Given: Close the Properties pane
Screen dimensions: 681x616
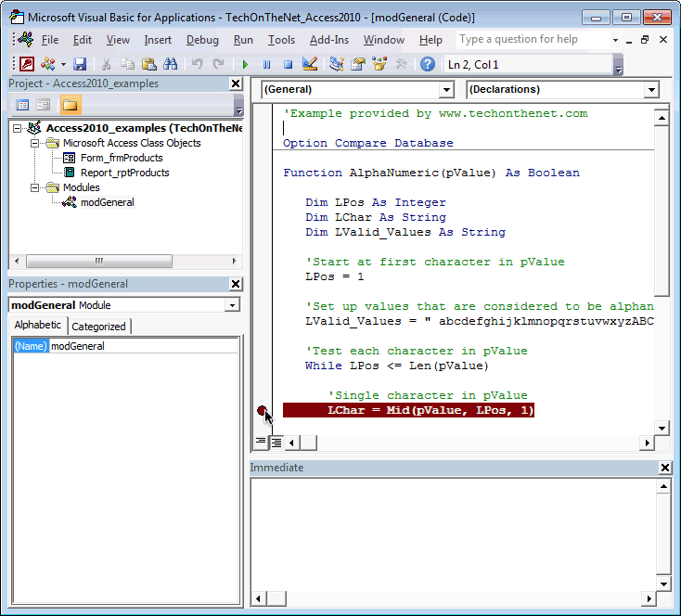Looking at the screenshot, I should (x=236, y=284).
